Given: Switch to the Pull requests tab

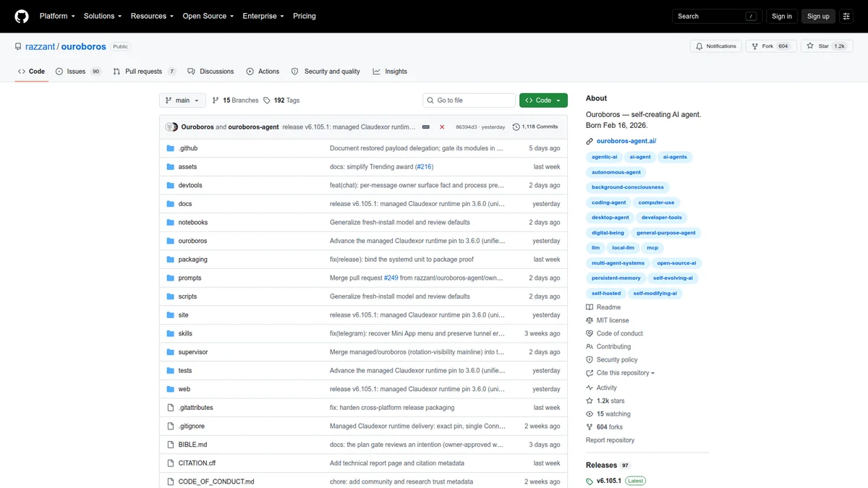Looking at the screenshot, I should coord(145,72).
